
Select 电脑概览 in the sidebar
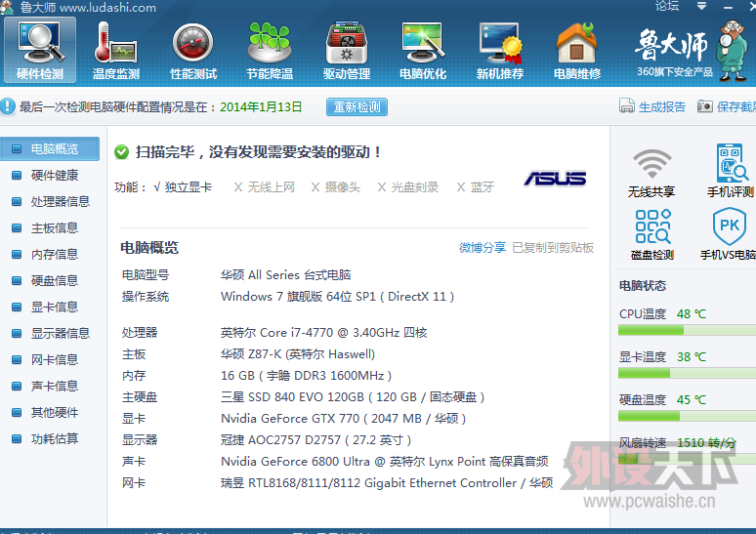(50, 149)
